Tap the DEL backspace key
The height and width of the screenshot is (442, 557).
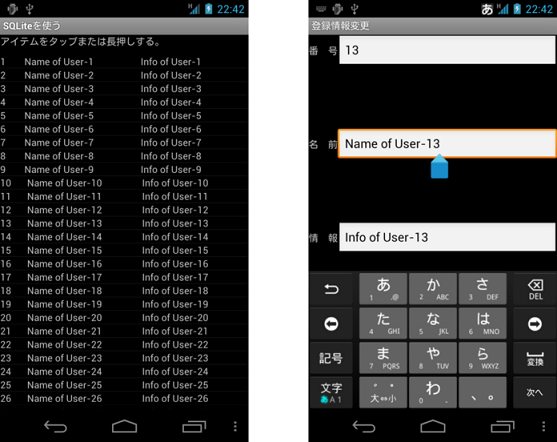tap(535, 289)
